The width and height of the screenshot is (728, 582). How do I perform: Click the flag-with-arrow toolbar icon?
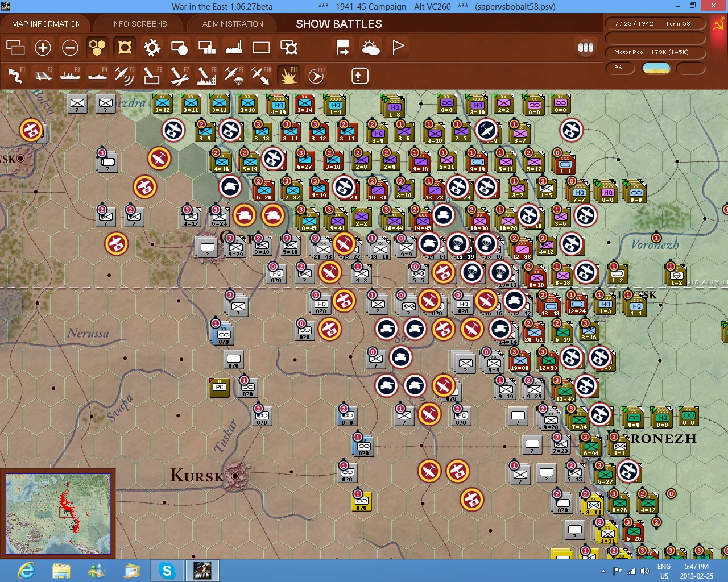point(343,47)
